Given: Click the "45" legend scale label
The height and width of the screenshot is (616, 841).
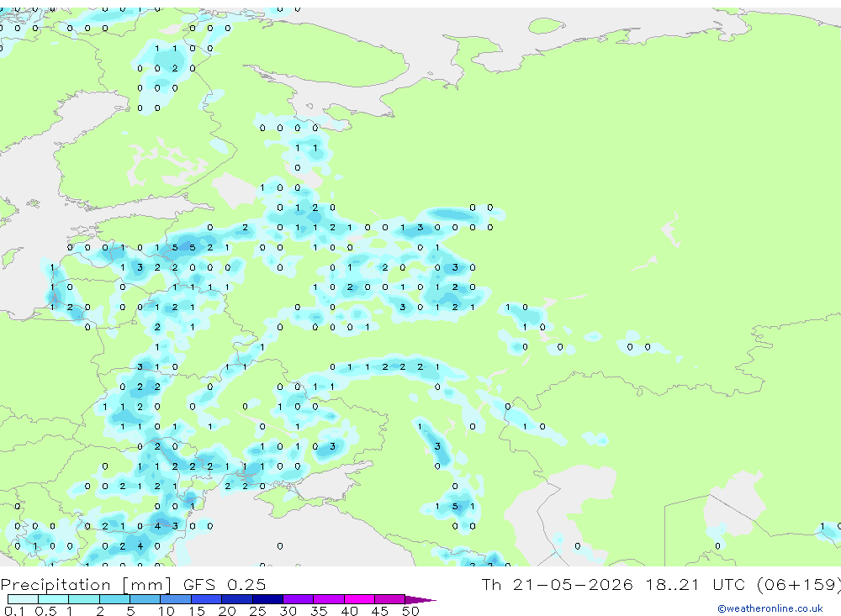Looking at the screenshot, I should tap(380, 611).
